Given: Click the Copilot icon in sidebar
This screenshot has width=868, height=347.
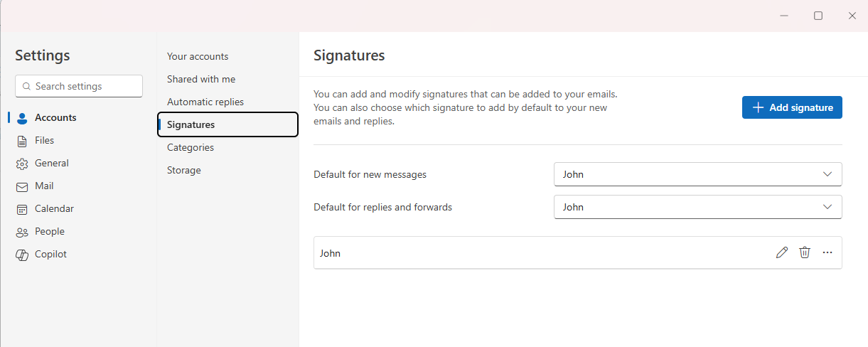Looking at the screenshot, I should tap(22, 255).
